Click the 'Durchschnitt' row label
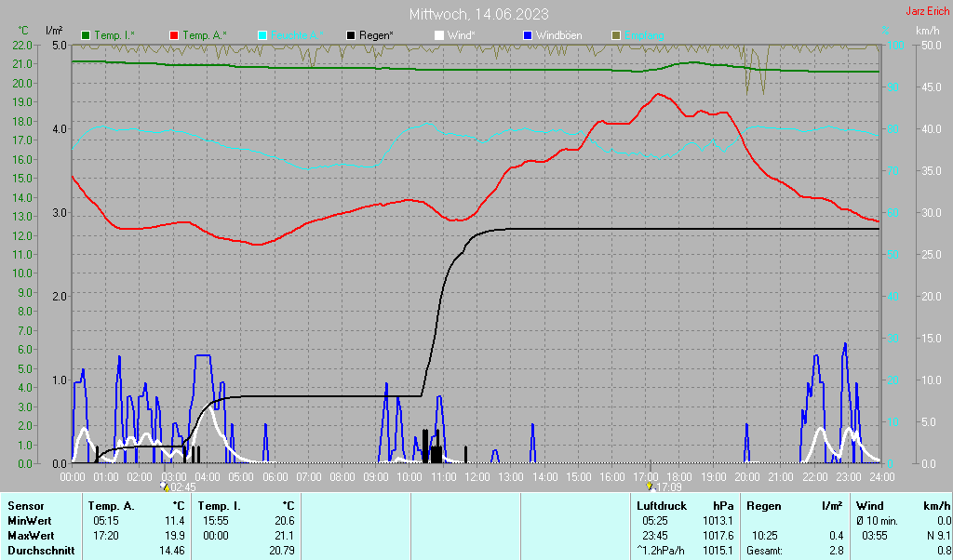Viewport: 953px width, 560px height. (41, 551)
